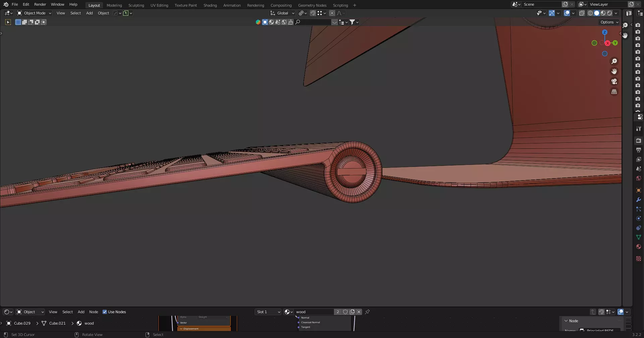Open the viewport Add menu
This screenshot has height=338, width=644.
[x=89, y=13]
